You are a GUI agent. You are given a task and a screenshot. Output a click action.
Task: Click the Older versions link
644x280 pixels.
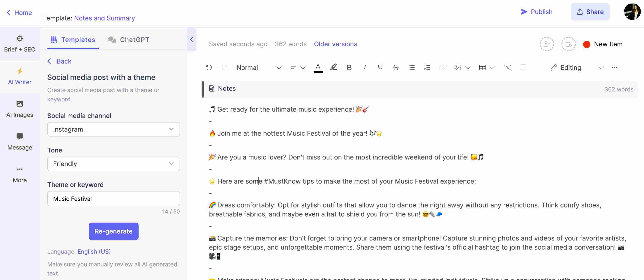336,44
